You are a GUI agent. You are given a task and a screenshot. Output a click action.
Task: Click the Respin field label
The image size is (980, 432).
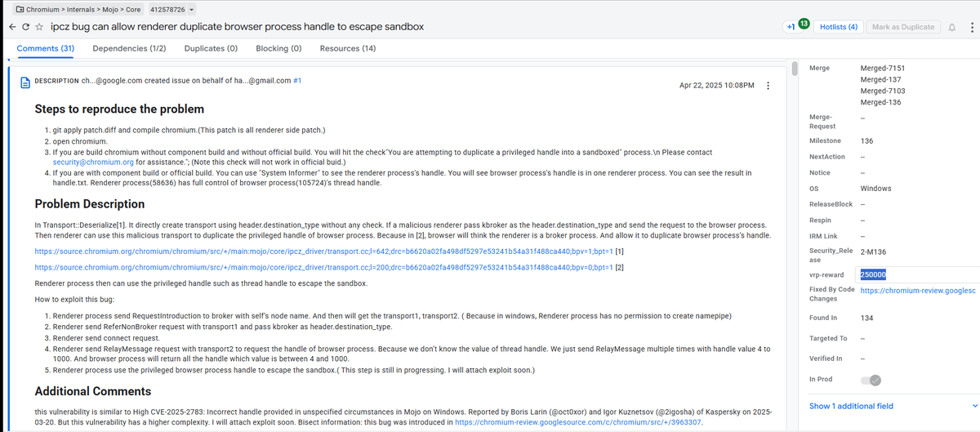[x=820, y=220]
